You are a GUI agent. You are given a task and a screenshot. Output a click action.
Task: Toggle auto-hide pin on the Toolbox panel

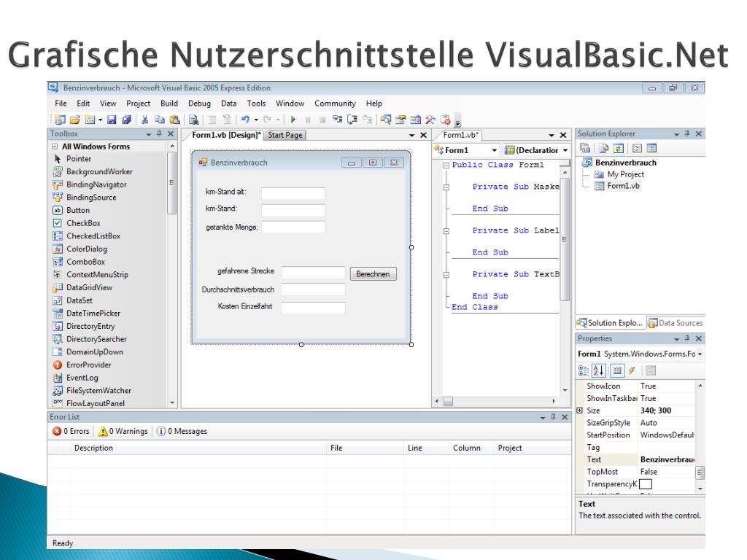[x=159, y=134]
